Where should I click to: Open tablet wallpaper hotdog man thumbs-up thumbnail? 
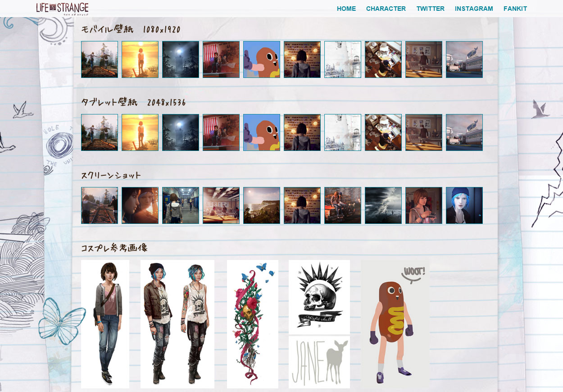(262, 132)
